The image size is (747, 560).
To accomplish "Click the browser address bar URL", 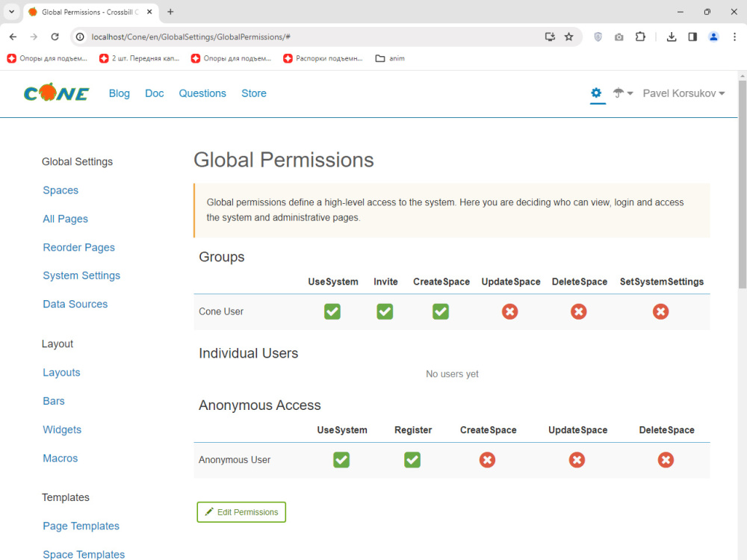I will [x=190, y=37].
